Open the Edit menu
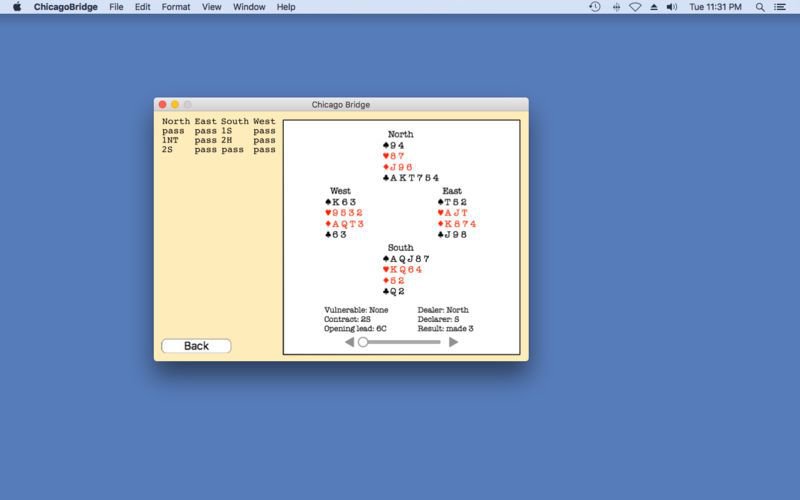This screenshot has height=500, width=800. [x=142, y=7]
